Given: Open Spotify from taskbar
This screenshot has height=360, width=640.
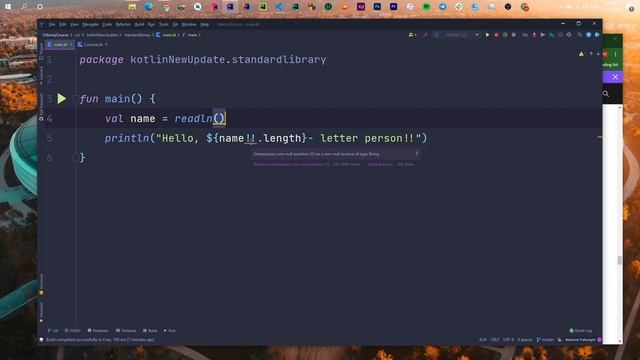Looking at the screenshot, I should click(426, 7).
